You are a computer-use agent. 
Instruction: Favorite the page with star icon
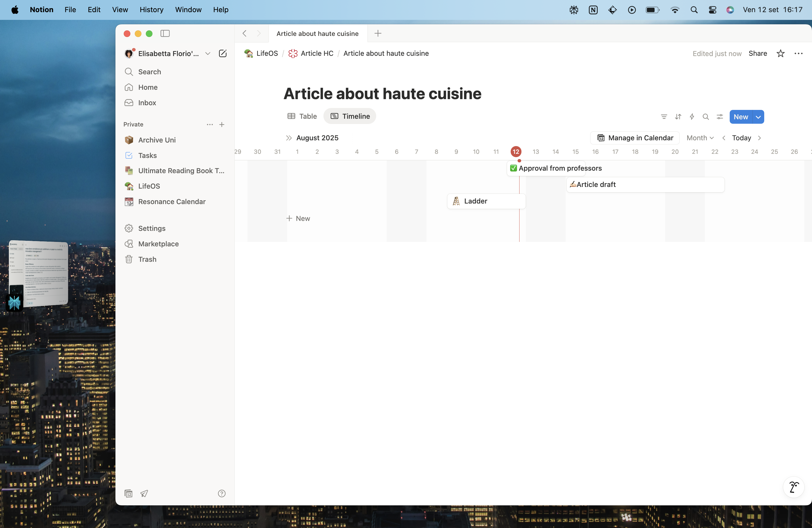780,54
